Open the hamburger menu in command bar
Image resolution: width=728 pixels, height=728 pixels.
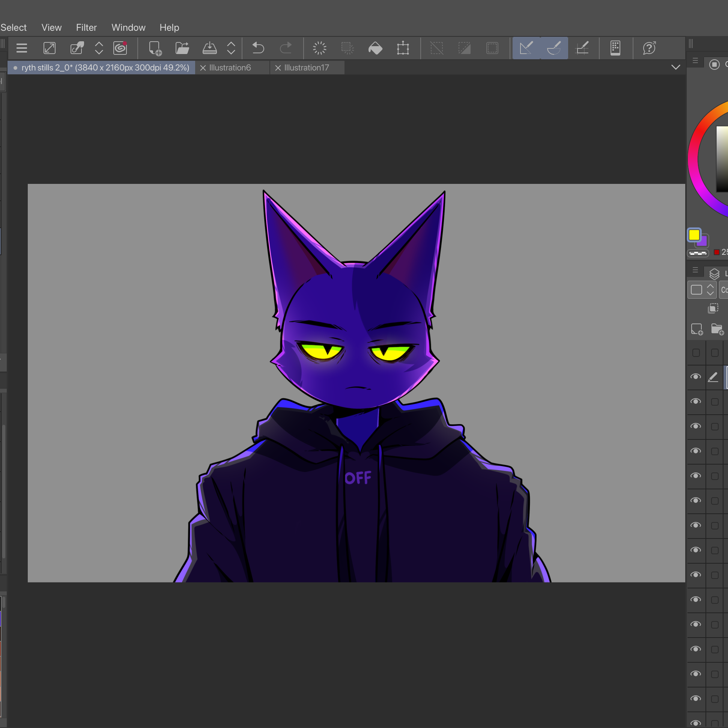coord(22,48)
